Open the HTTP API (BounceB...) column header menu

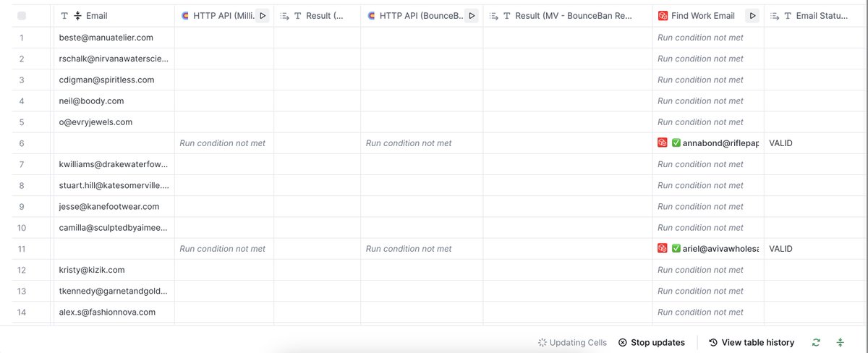[422, 15]
